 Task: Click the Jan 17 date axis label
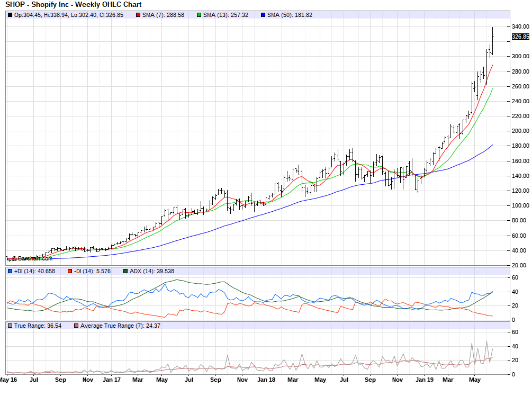click(x=112, y=380)
